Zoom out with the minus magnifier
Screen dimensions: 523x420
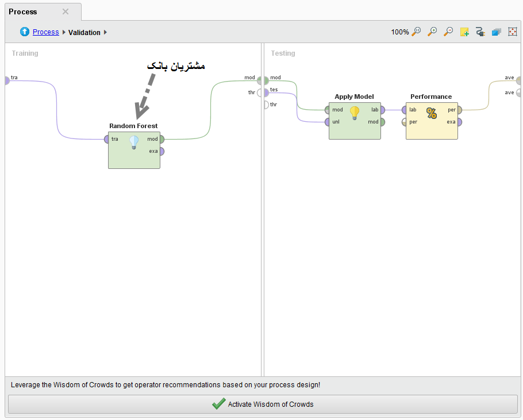coord(448,32)
